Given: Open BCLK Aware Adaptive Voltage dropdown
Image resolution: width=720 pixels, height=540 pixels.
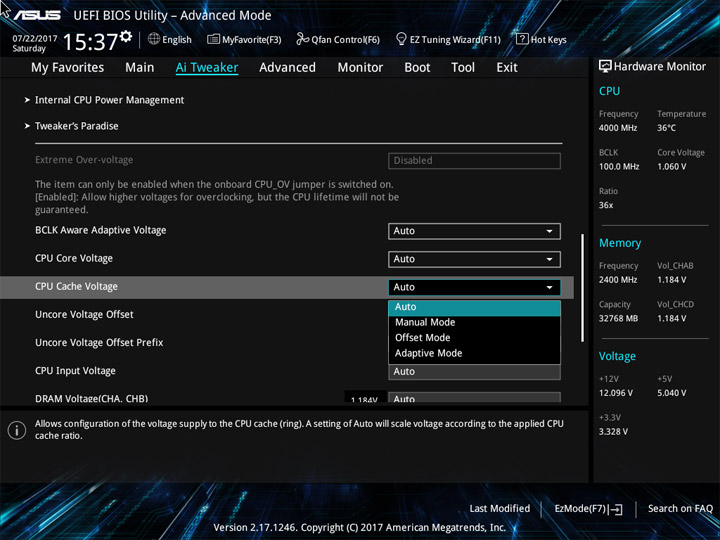Looking at the screenshot, I should (474, 231).
